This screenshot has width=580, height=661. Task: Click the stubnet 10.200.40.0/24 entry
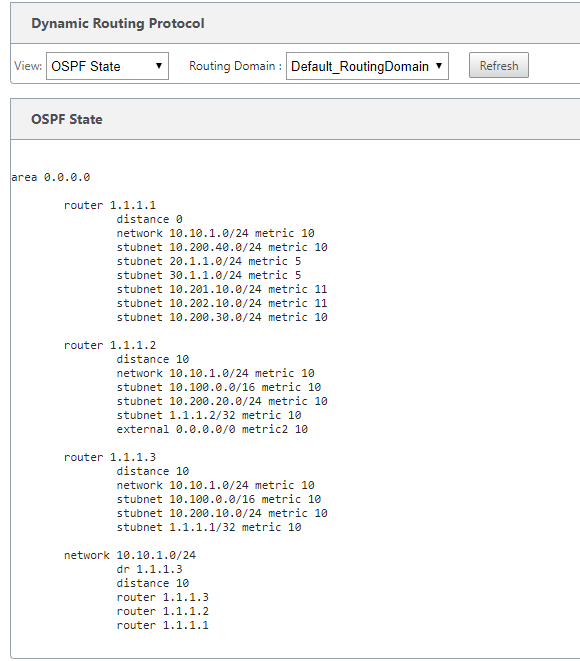pyautogui.click(x=222, y=247)
